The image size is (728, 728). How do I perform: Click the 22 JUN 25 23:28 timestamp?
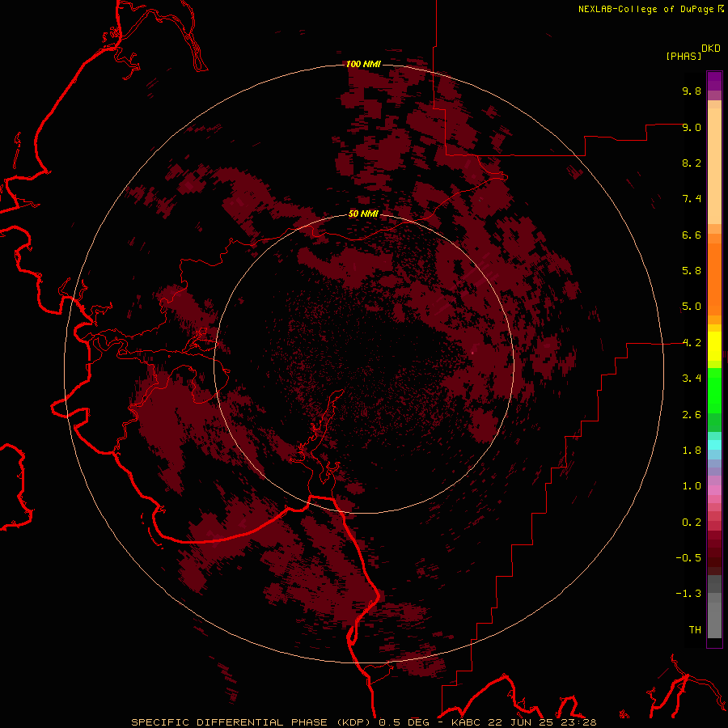tap(542, 722)
